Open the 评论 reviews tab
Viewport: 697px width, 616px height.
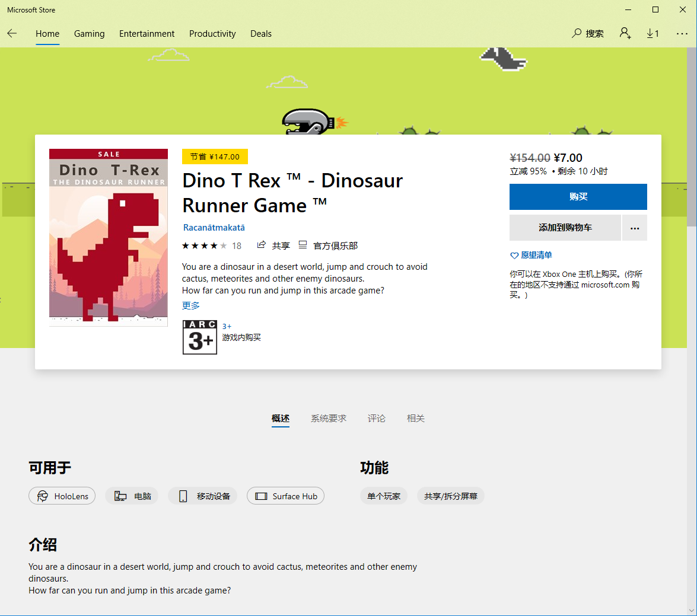377,419
